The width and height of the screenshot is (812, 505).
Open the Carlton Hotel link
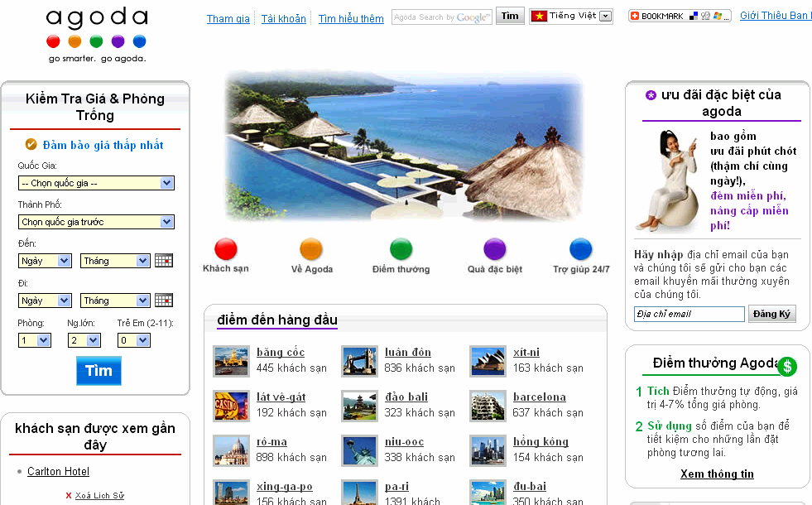(58, 471)
